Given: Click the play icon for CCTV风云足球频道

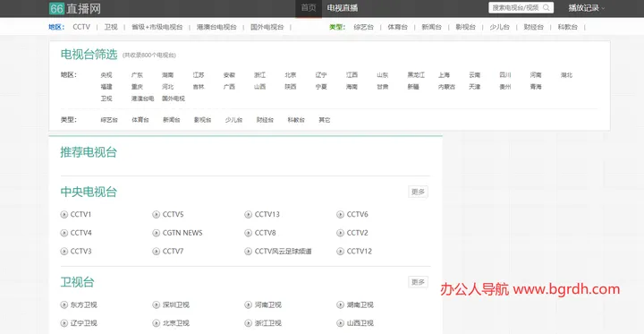Looking at the screenshot, I should [248, 251].
